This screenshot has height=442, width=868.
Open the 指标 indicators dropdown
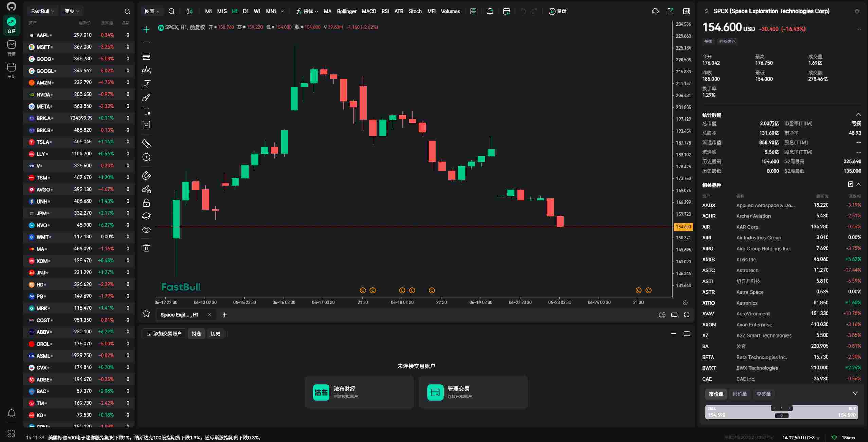[307, 11]
